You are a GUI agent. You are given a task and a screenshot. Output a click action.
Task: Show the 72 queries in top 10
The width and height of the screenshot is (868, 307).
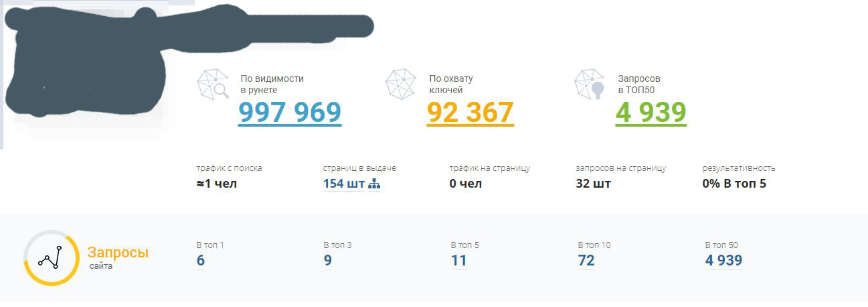tap(586, 260)
